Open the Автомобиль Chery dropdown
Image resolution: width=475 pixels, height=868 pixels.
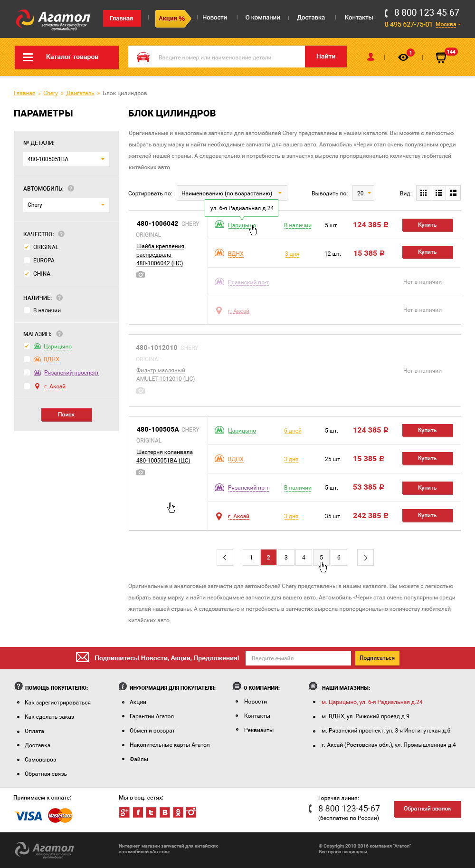[66, 205]
